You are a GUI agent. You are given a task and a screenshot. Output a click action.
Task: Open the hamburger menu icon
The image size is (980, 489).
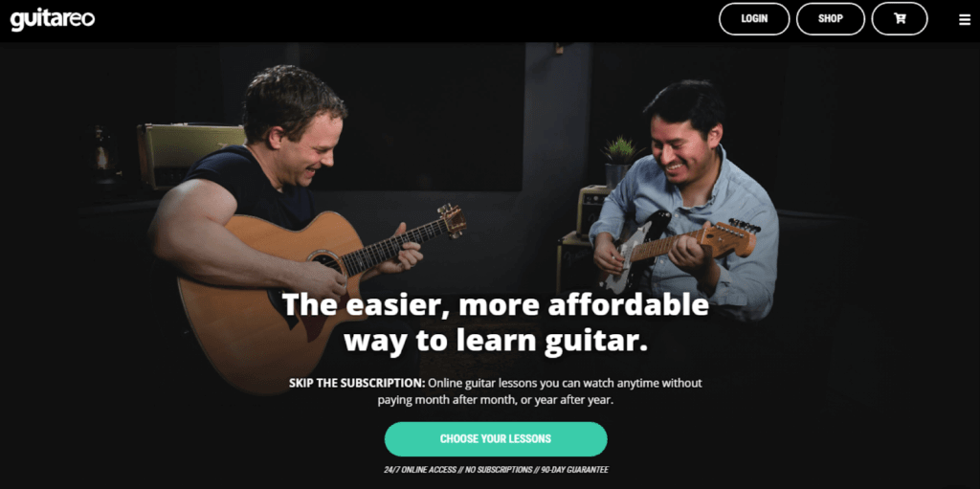tap(965, 19)
